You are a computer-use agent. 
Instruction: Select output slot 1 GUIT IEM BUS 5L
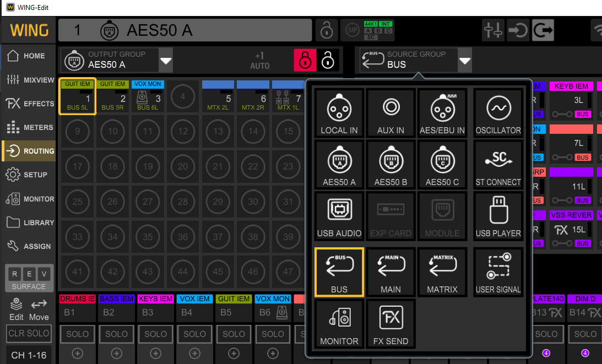click(78, 96)
